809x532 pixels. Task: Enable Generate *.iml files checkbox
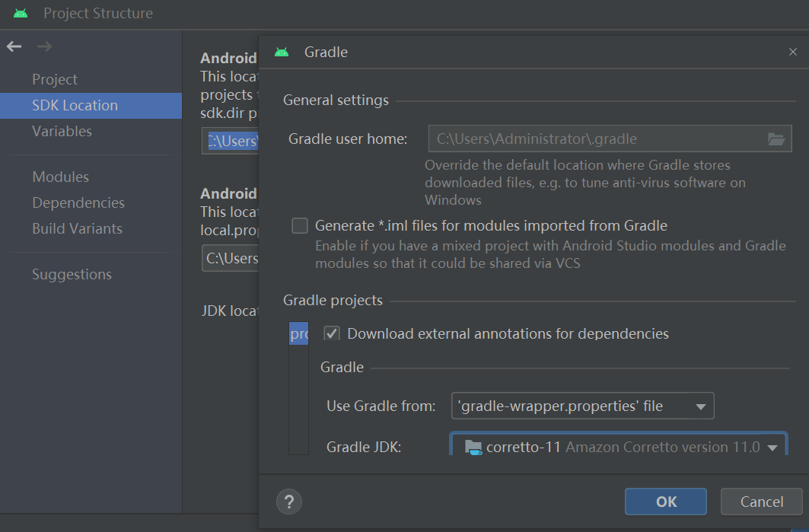click(301, 226)
